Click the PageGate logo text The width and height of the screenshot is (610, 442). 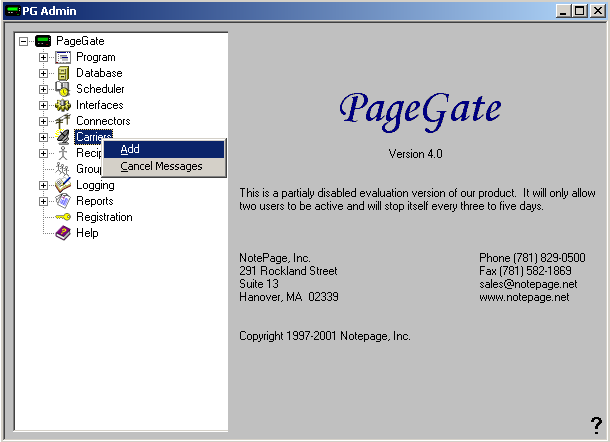tap(420, 111)
